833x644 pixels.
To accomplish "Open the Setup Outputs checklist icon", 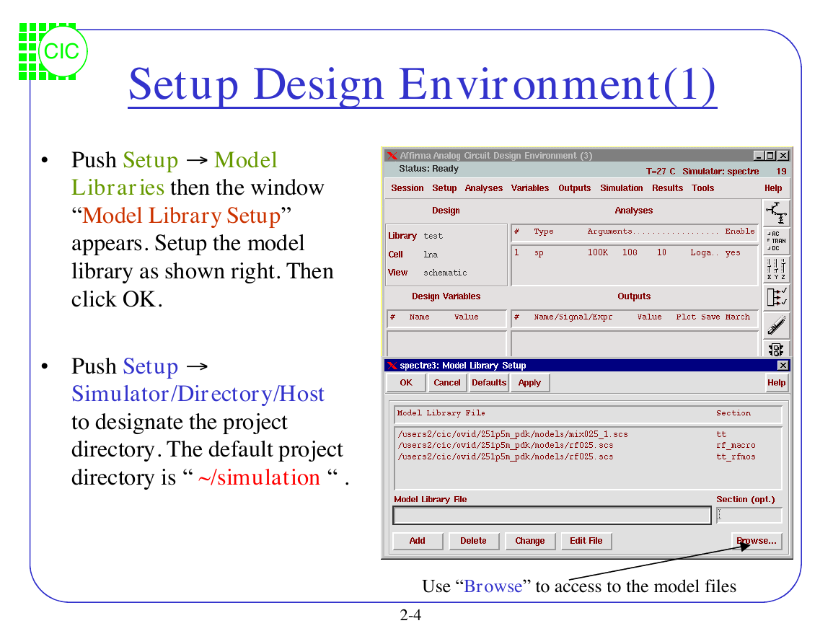I will 776,297.
